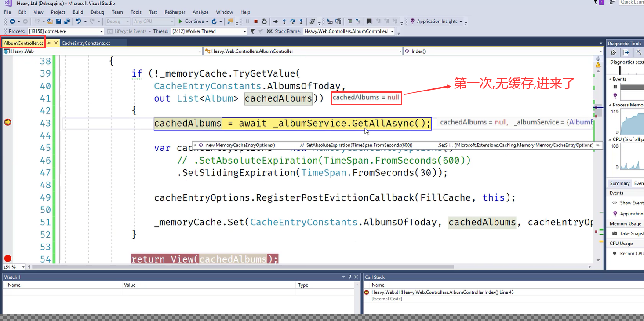This screenshot has width=644, height=321.
Task: Open the ReSharper menu
Action: click(175, 12)
